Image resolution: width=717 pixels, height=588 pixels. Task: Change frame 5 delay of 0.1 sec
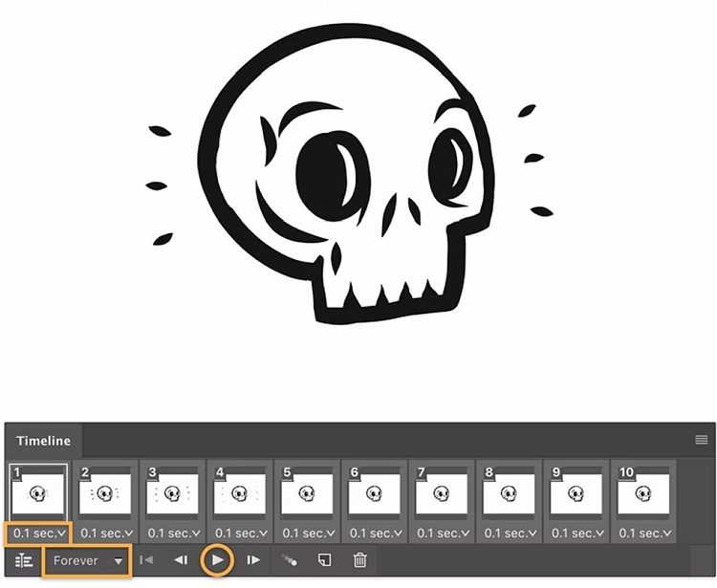coord(307,533)
